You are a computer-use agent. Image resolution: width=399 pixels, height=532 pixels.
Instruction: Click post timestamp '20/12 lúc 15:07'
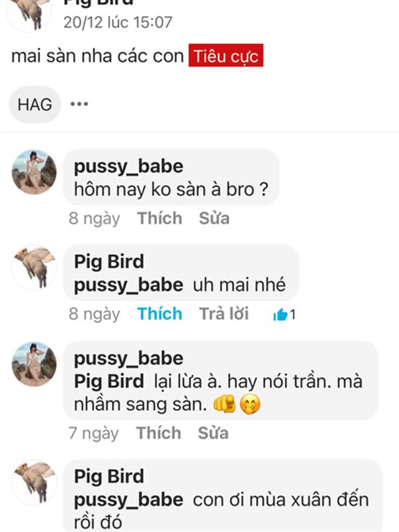(118, 23)
